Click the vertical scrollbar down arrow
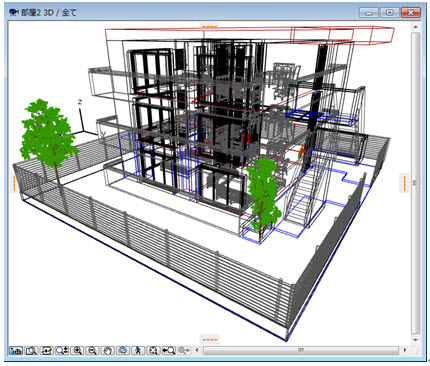Screen dimensions: 430x366 [415, 340]
